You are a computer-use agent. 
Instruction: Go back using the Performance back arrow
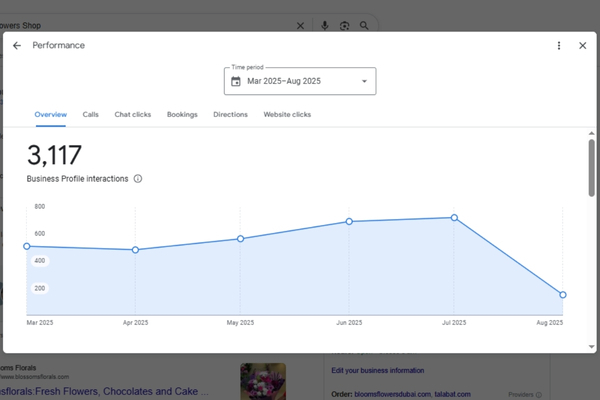click(x=17, y=46)
